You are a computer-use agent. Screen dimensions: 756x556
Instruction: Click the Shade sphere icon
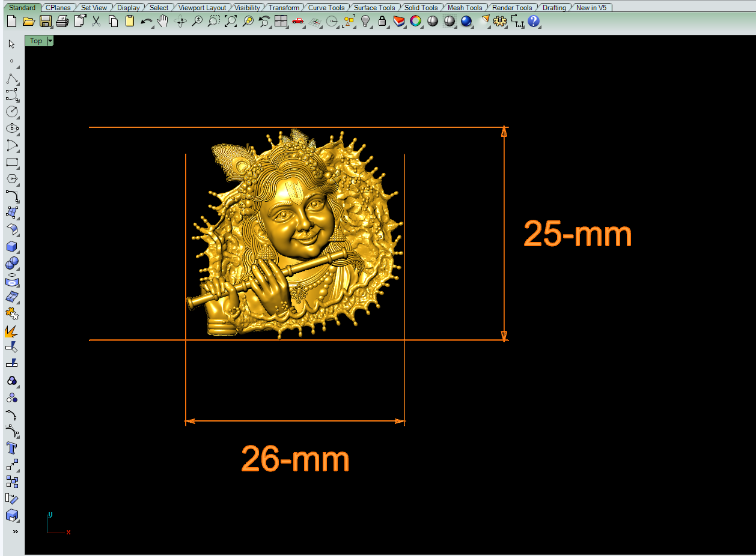(x=449, y=21)
